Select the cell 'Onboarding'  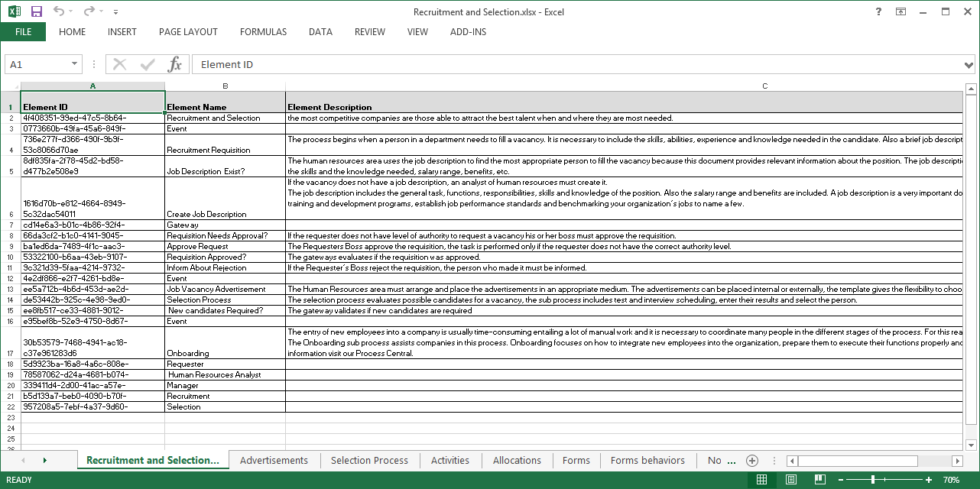pos(225,343)
